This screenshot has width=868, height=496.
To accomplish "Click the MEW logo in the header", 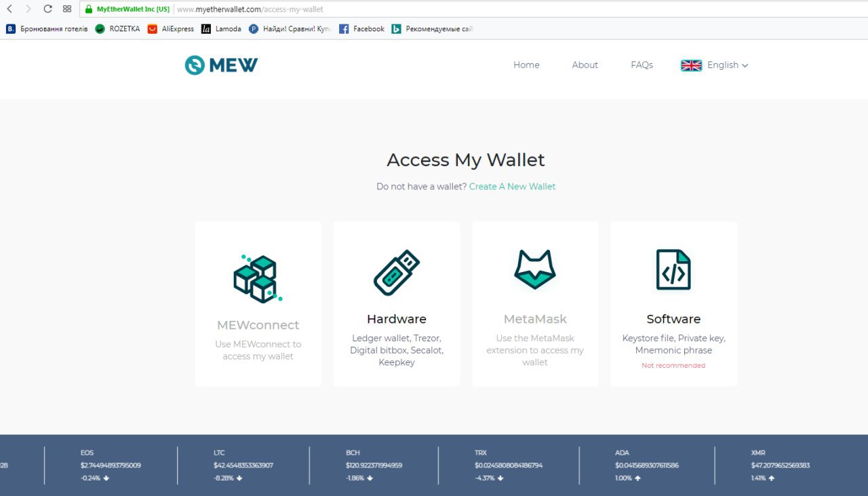I will tap(221, 65).
